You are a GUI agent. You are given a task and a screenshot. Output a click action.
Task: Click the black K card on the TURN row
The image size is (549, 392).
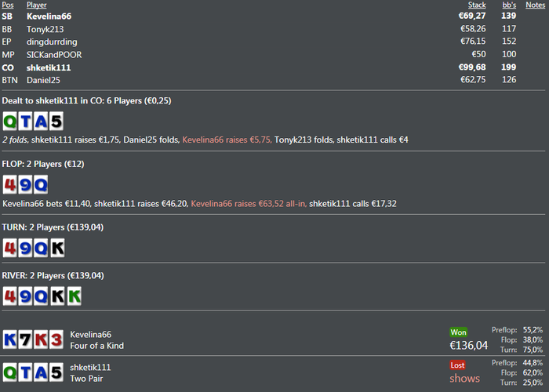(56, 248)
